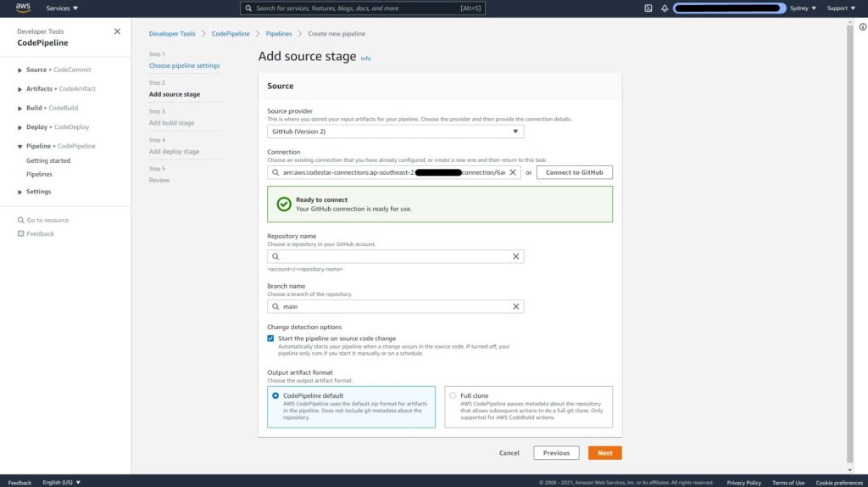Open Getting started in sidebar
868x487 pixels.
pos(48,160)
